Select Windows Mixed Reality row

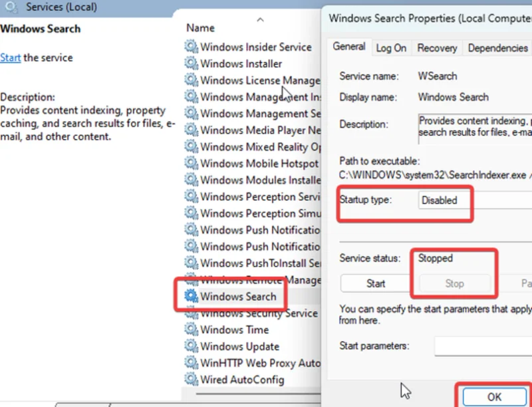[253, 146]
